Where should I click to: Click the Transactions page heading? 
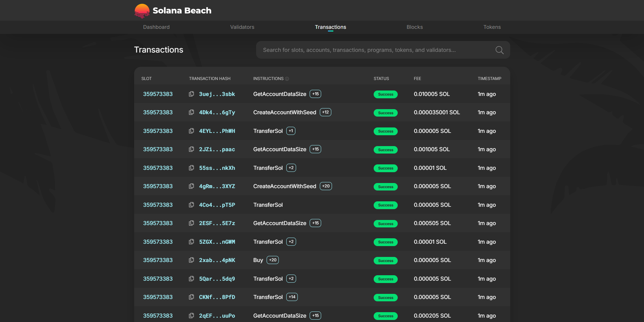159,49
